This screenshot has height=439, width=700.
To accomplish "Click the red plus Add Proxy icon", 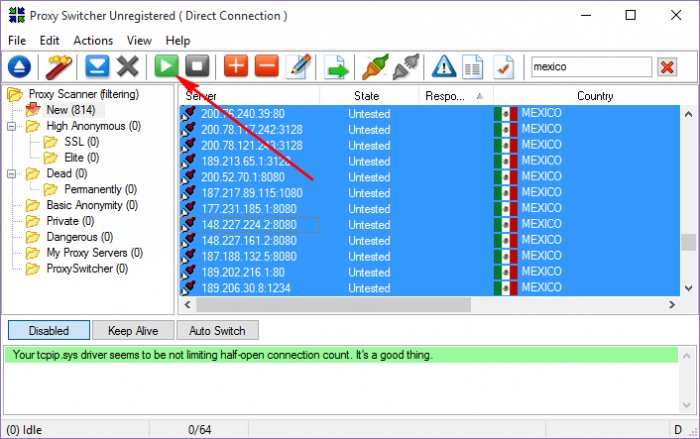I will click(x=236, y=67).
